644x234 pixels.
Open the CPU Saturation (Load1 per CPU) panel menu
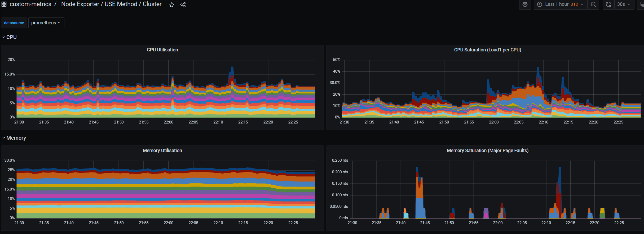coord(488,50)
